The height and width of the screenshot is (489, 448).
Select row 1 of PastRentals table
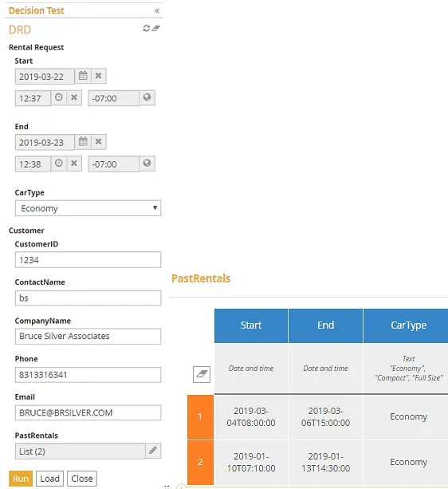(200, 416)
